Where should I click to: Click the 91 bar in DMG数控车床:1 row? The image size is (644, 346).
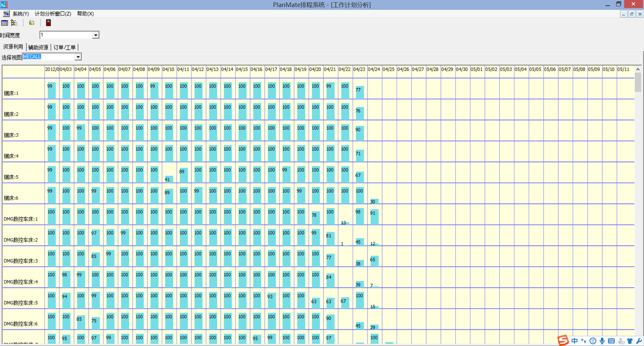point(374,217)
